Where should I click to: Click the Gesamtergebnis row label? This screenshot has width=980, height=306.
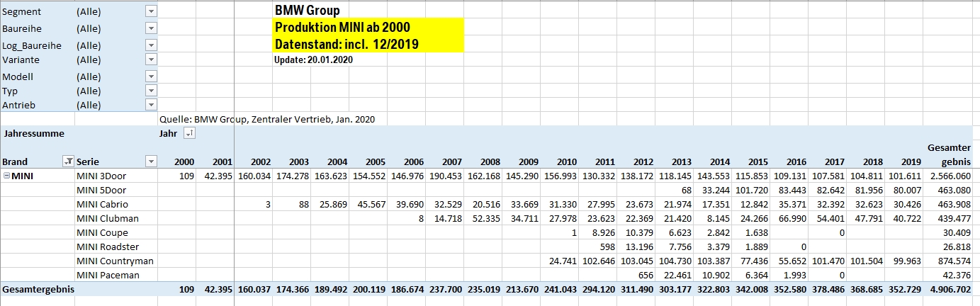pos(38,289)
